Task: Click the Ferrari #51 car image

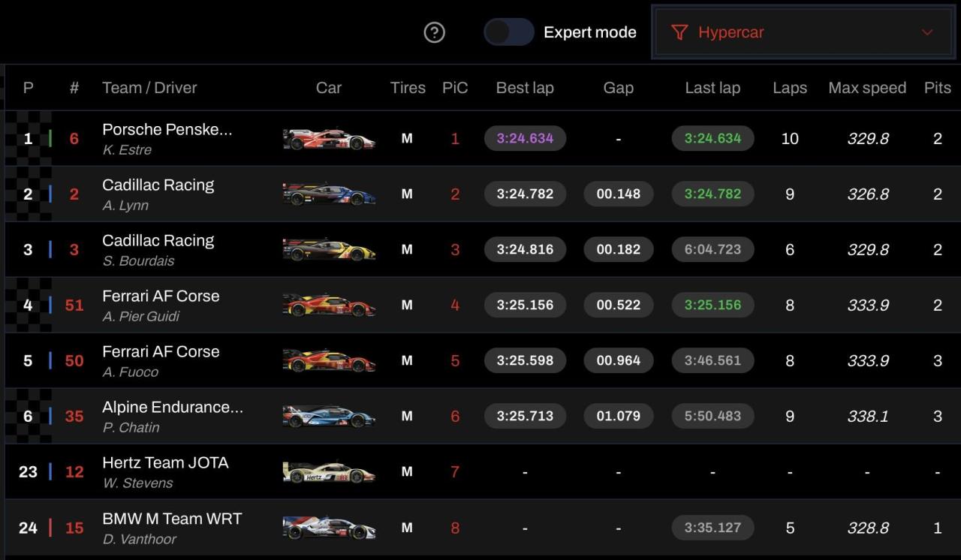Action: click(329, 306)
